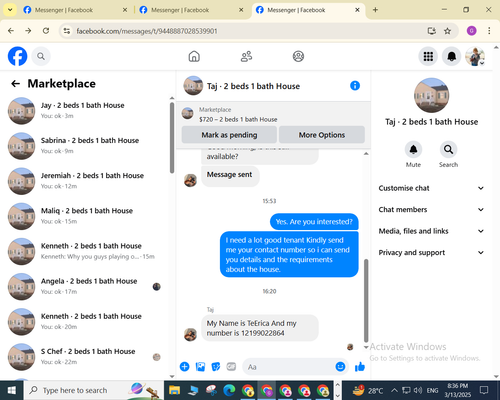
Task: Open Chrome tab search dropdown
Action: [10, 10]
